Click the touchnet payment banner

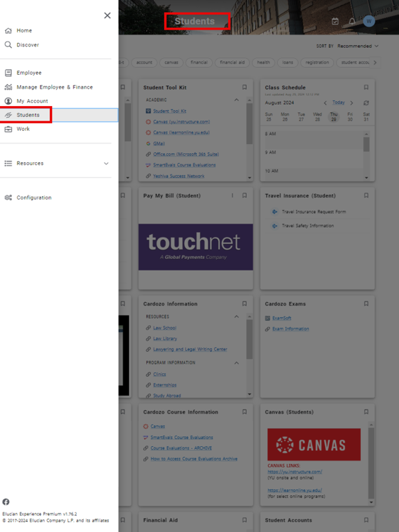(196, 247)
